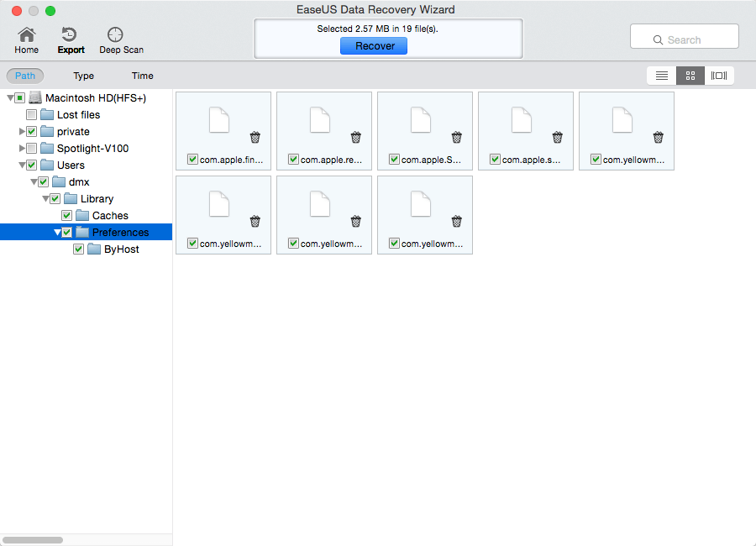Uncheck the com.apple.S... file checkbox

[395, 159]
